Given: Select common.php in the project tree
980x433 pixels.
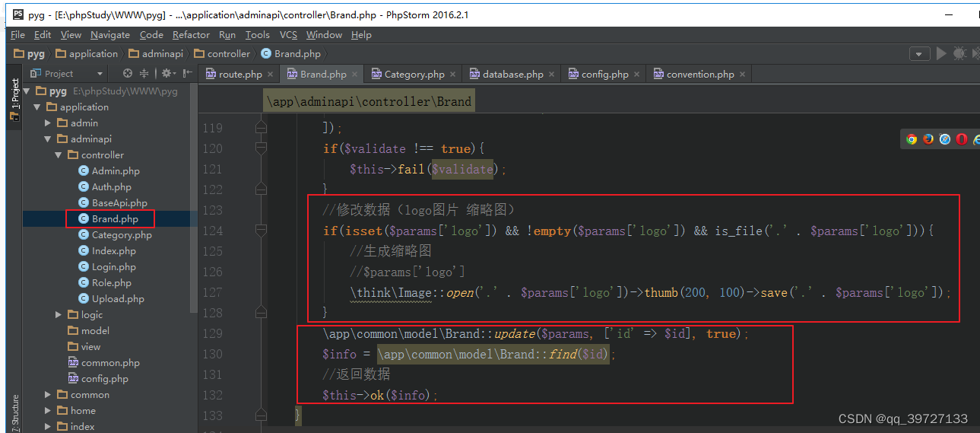Looking at the screenshot, I should 103,363.
